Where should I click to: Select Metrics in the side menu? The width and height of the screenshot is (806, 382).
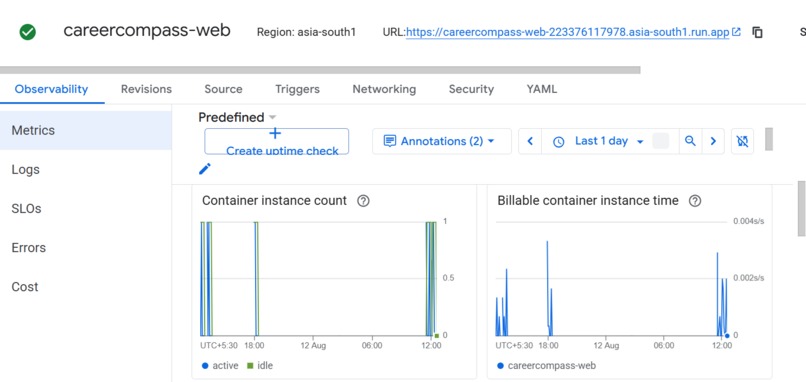coord(85,131)
